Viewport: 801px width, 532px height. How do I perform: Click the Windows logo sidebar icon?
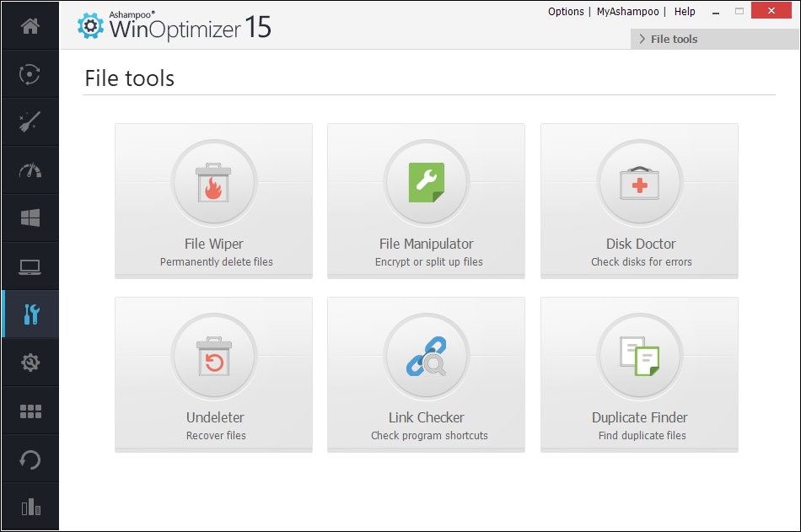point(30,218)
